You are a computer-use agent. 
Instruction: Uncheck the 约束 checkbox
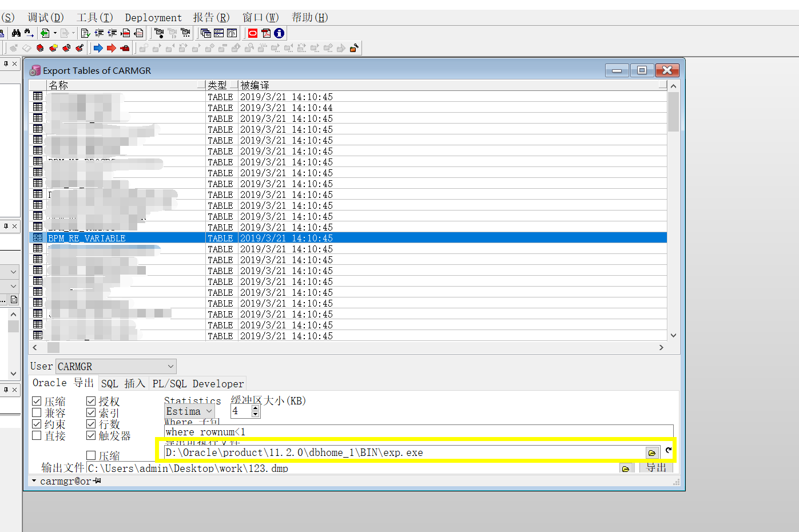[37, 424]
